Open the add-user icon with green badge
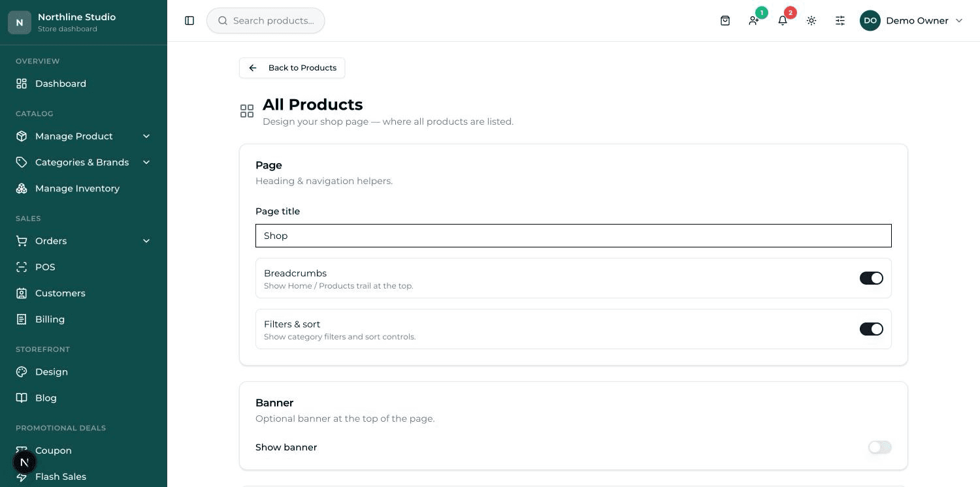The width and height of the screenshot is (980, 487). pyautogui.click(x=754, y=21)
